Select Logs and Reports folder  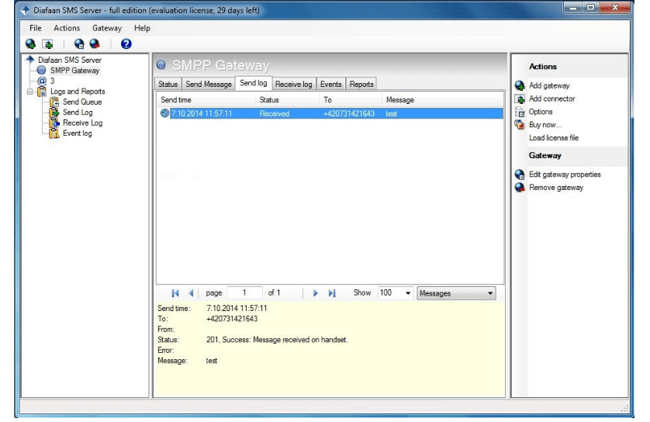point(78,91)
